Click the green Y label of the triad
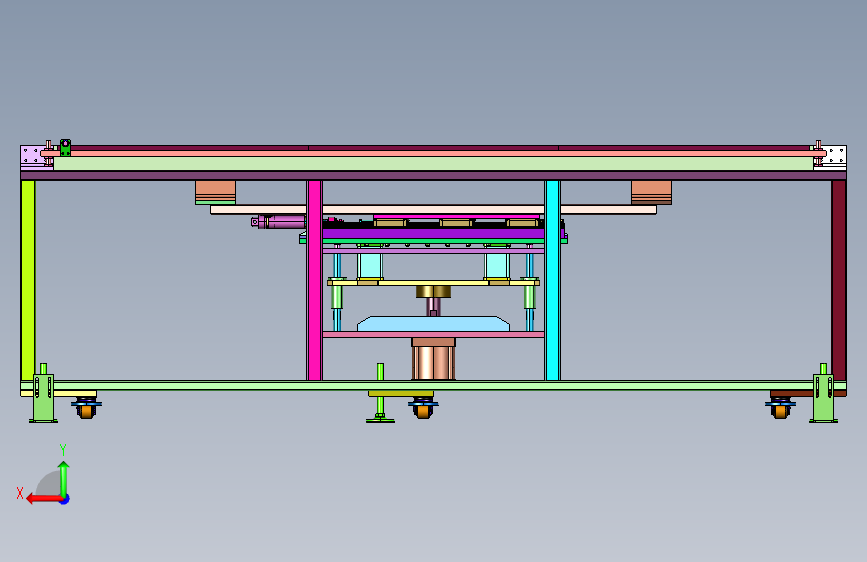 (63, 450)
